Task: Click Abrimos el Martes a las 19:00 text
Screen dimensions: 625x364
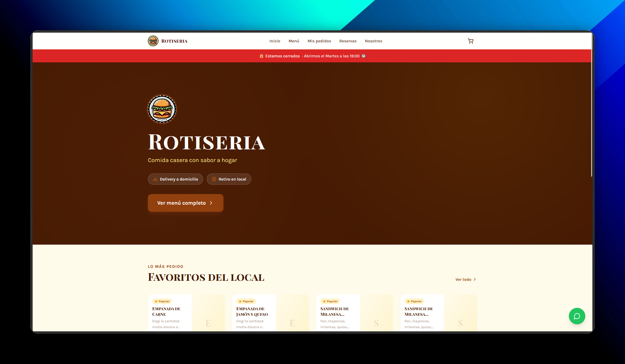Action: 332,56
